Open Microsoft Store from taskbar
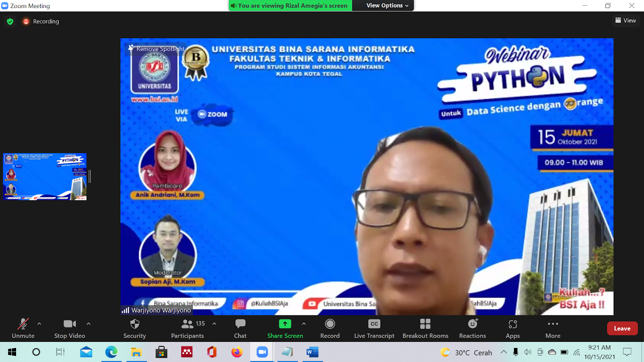The height and width of the screenshot is (362, 644). (161, 352)
